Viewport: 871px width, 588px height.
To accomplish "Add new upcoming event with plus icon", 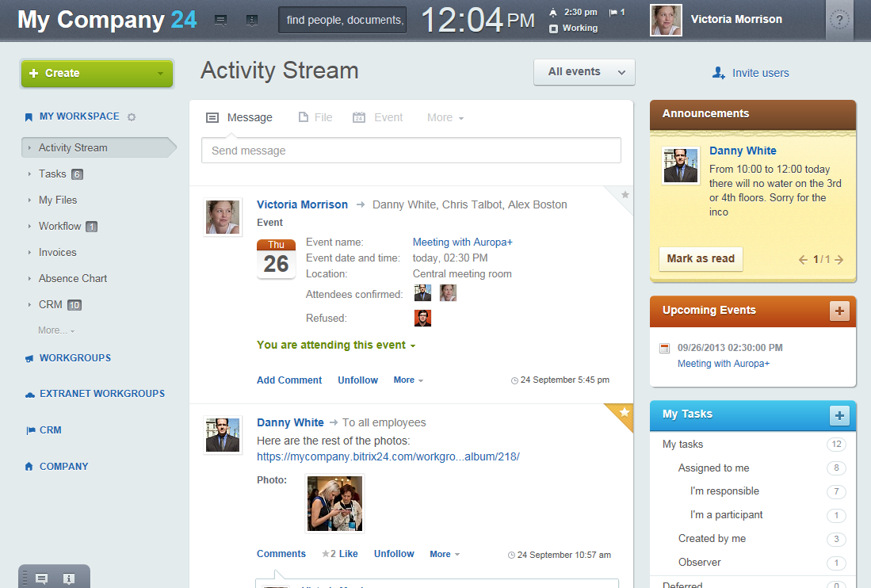I will (839, 311).
